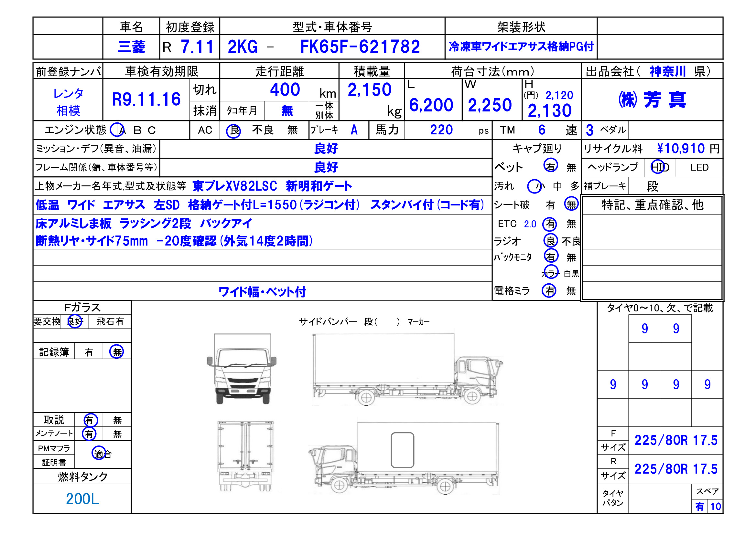Click the left side truck diagram with door
Viewport: 756px width, 534px height.
click(404, 458)
